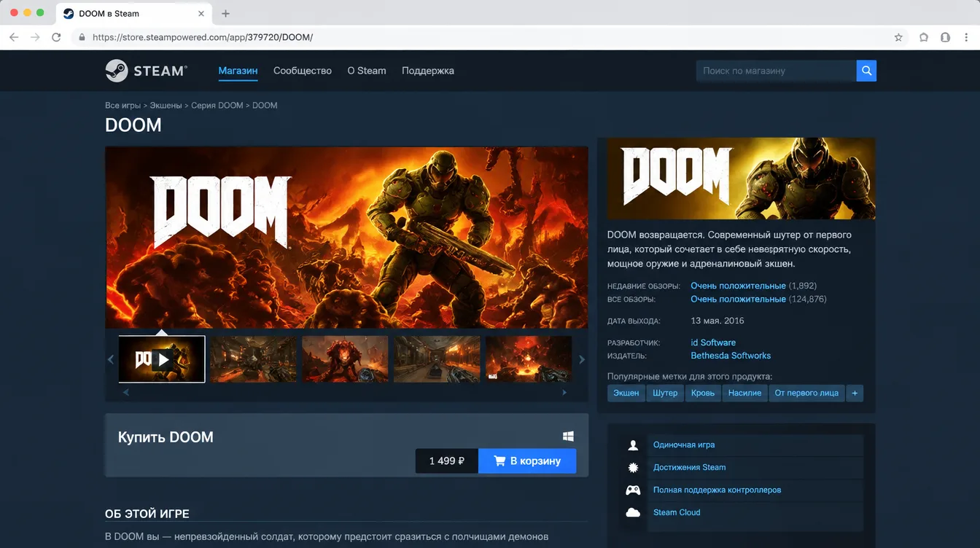Open the Сообщество tab
980x548 pixels.
(303, 71)
